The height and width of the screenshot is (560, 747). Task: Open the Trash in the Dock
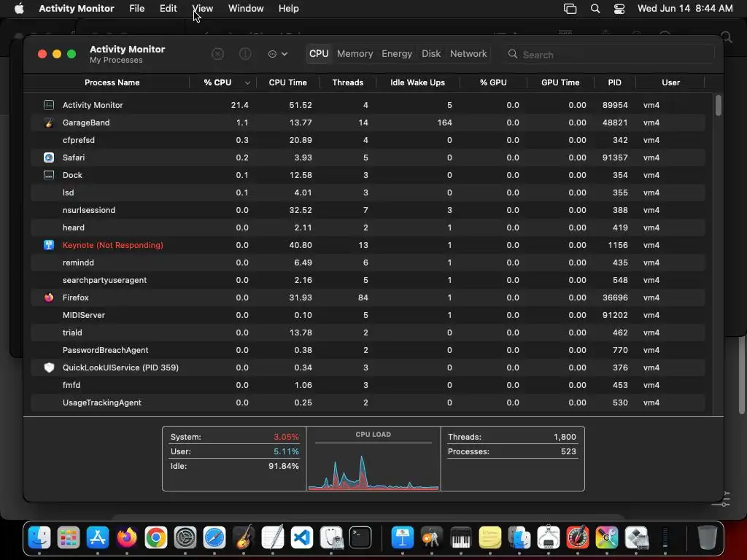[x=707, y=537]
